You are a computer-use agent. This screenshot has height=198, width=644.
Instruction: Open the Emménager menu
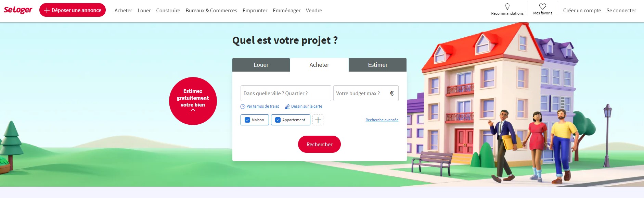(287, 11)
